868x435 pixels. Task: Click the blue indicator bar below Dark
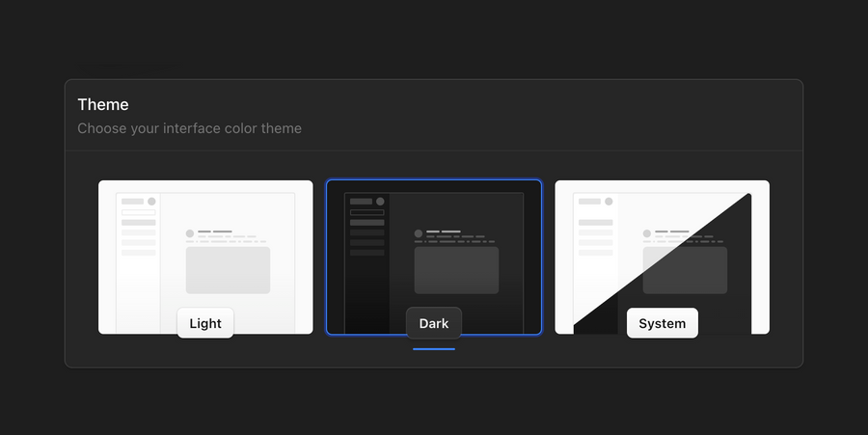[434, 348]
